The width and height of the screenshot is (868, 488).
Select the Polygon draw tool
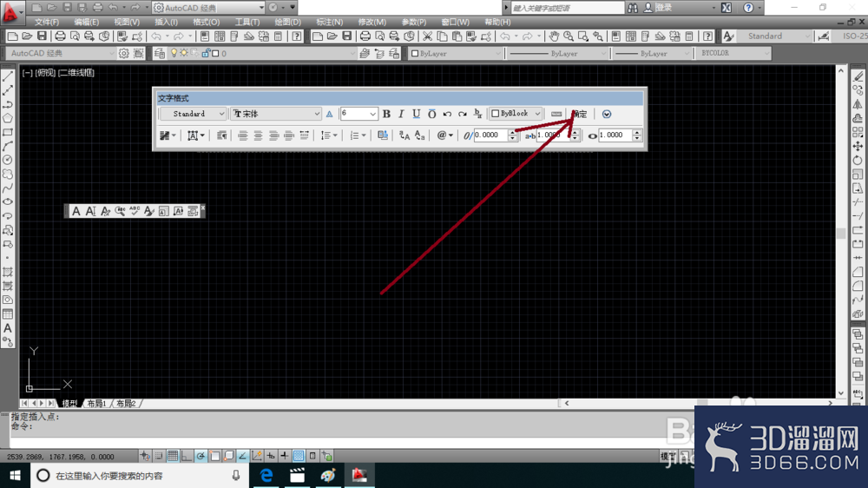tap(8, 118)
